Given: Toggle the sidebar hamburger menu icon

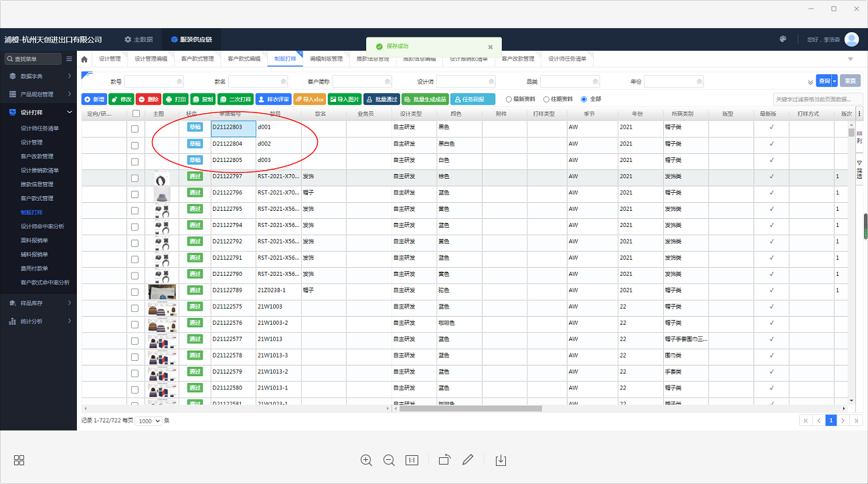Looking at the screenshot, I should point(69,59).
